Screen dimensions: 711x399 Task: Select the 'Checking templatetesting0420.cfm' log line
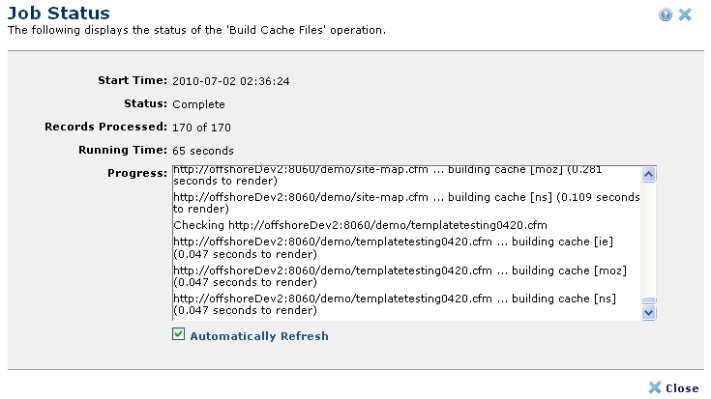(360, 225)
